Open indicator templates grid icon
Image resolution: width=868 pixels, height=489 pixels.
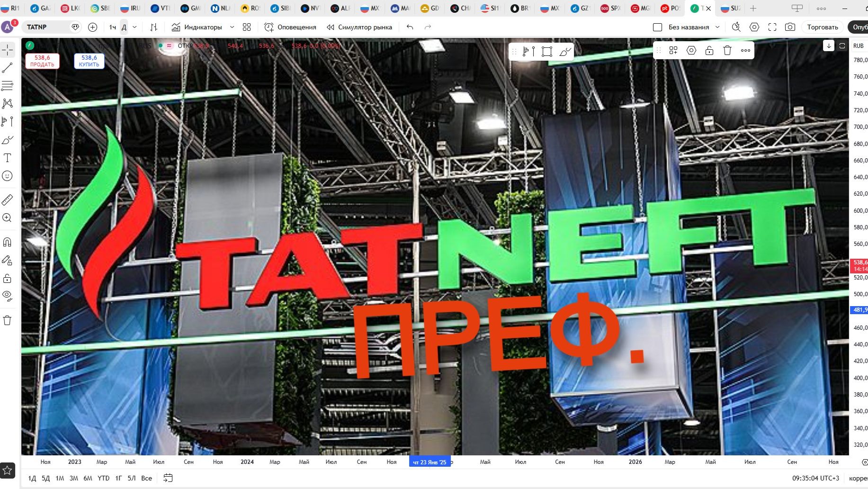pos(247,27)
